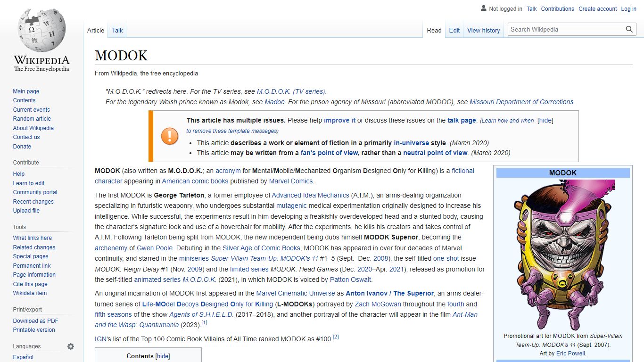Click the search magnifier icon
644x362 pixels.
[629, 29]
